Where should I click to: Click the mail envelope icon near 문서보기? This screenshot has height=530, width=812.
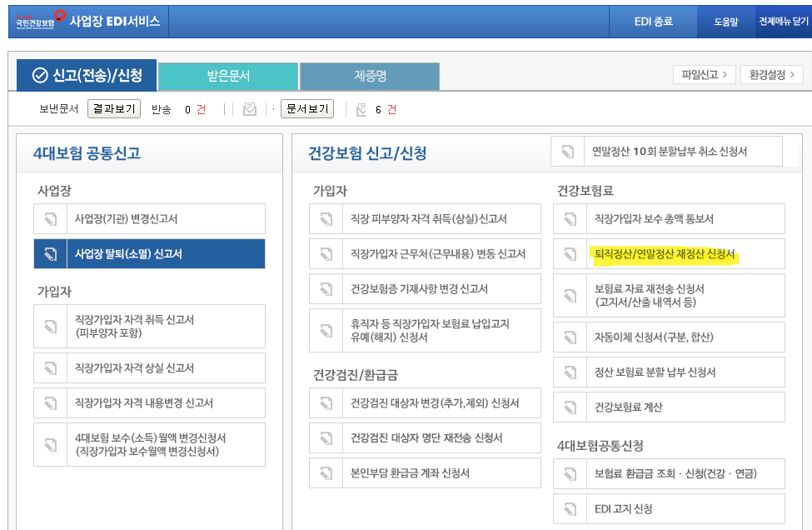[x=250, y=109]
